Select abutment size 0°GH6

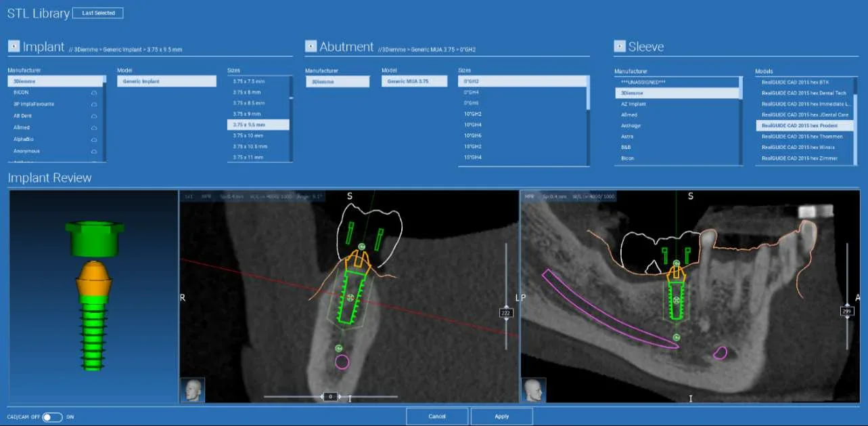[x=522, y=103]
